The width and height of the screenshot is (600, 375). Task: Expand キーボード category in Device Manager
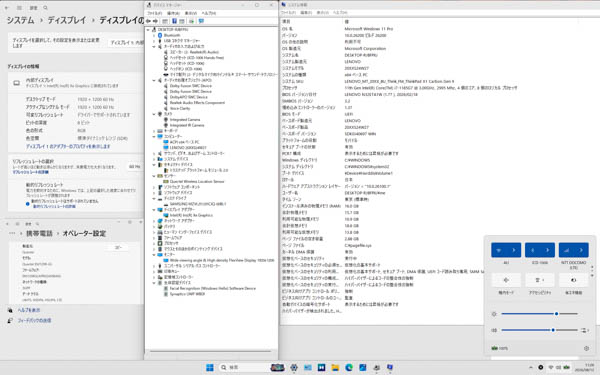pos(154,131)
